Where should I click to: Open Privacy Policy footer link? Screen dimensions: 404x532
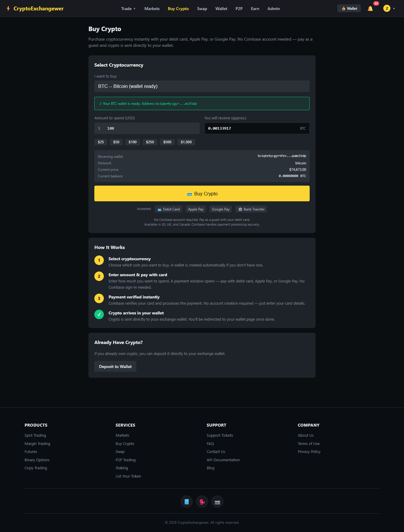[309, 452]
